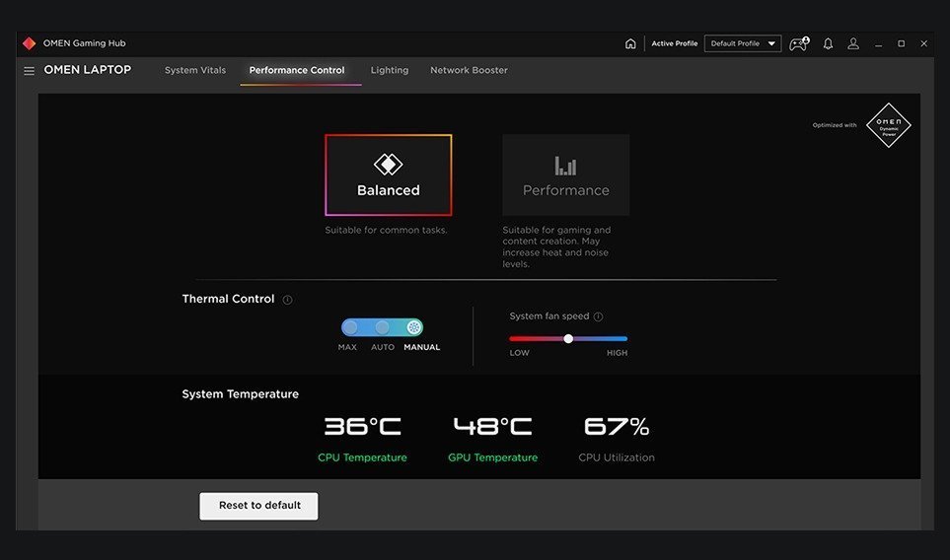Image resolution: width=950 pixels, height=560 pixels.
Task: Set thermal control to MAX position
Action: 349,327
